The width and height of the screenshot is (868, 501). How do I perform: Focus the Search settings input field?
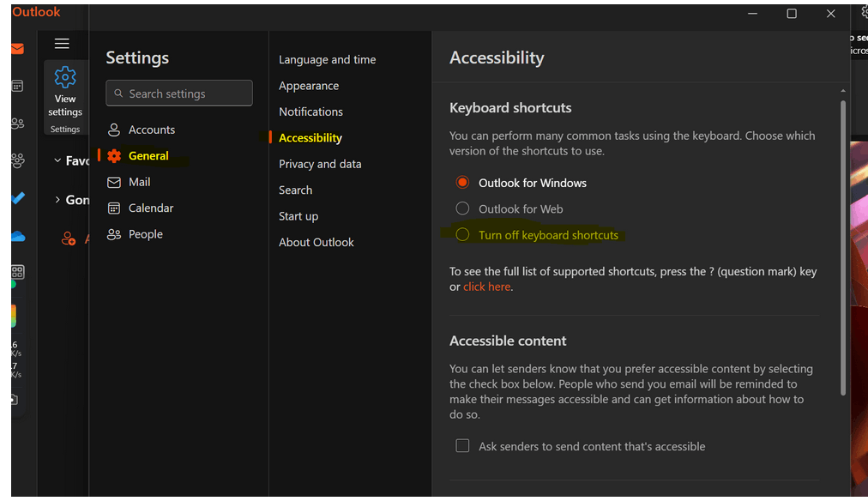(x=178, y=93)
